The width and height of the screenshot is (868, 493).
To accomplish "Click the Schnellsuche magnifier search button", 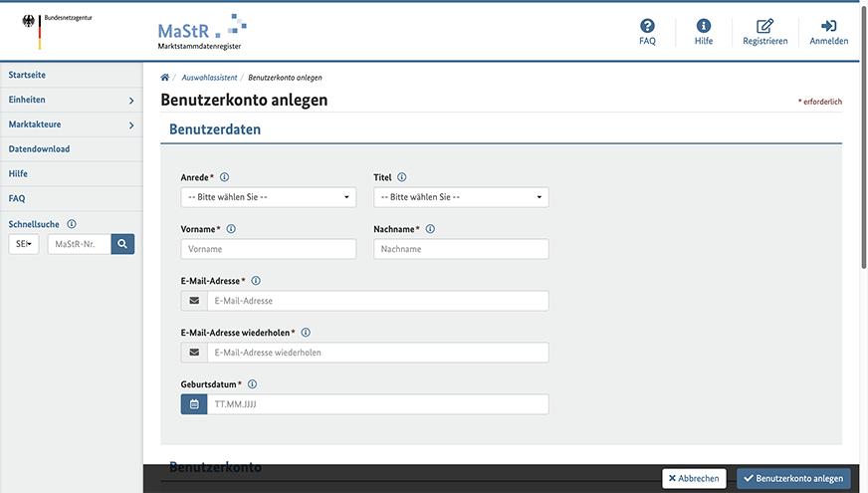I will 122,244.
